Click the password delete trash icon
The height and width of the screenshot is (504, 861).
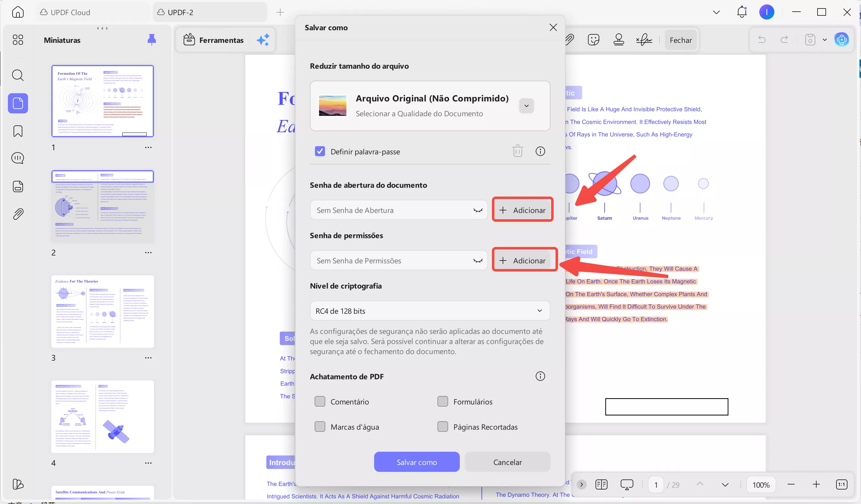[517, 151]
